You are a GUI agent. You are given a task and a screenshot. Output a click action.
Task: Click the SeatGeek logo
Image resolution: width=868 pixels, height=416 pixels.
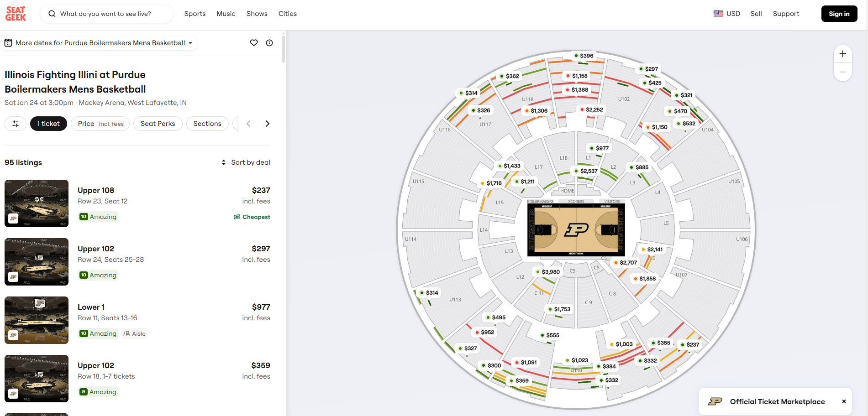[x=16, y=14]
